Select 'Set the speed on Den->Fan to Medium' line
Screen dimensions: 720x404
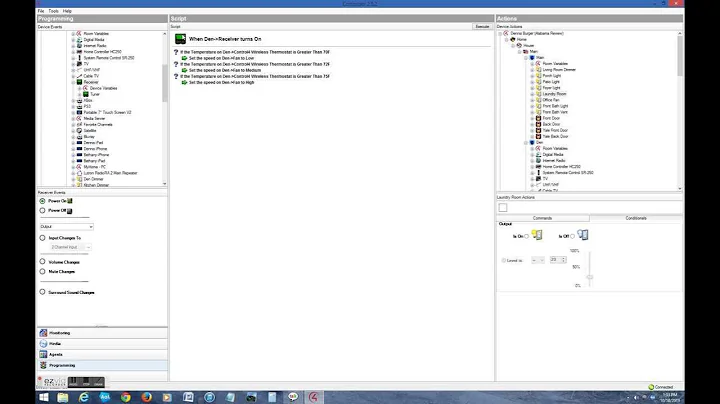pyautogui.click(x=225, y=70)
